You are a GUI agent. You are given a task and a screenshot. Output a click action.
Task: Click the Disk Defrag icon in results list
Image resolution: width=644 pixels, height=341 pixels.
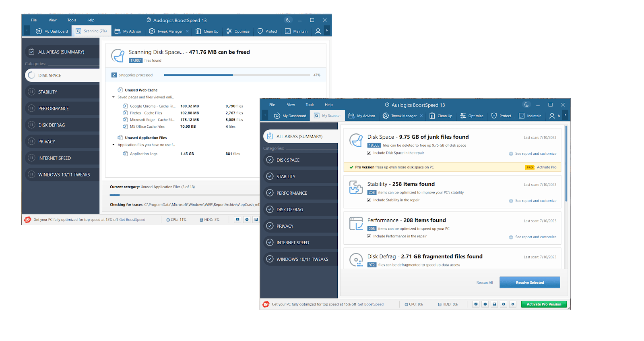pos(356,260)
